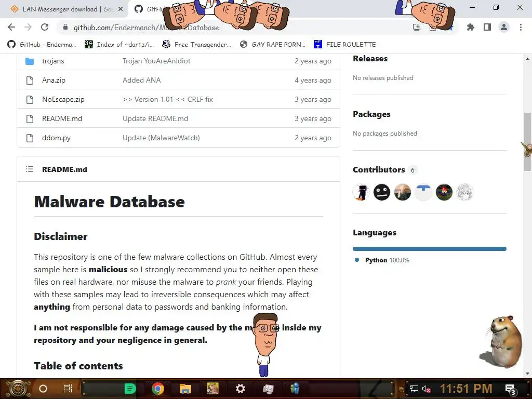Click the third contributor avatar

point(403,192)
